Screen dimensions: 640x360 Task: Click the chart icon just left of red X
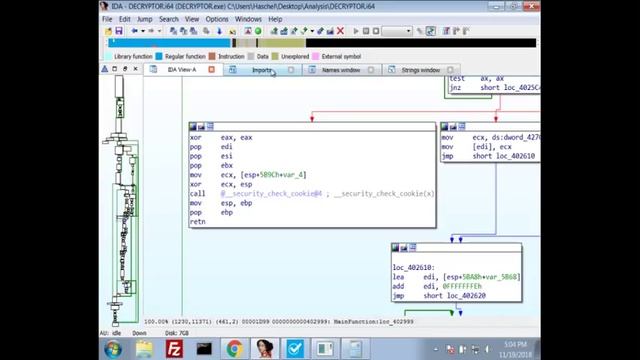(330, 31)
